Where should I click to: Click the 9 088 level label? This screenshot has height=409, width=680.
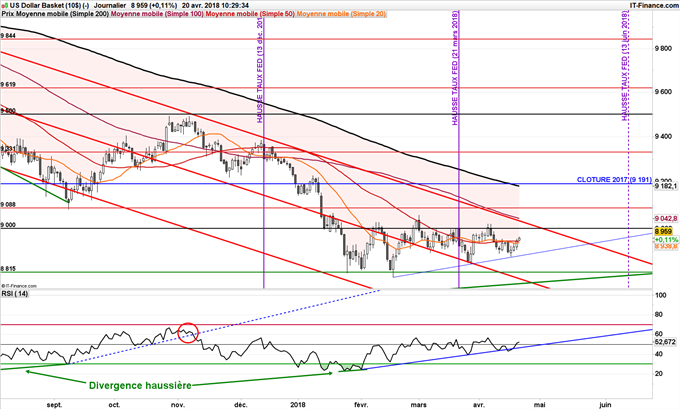pyautogui.click(x=8, y=205)
